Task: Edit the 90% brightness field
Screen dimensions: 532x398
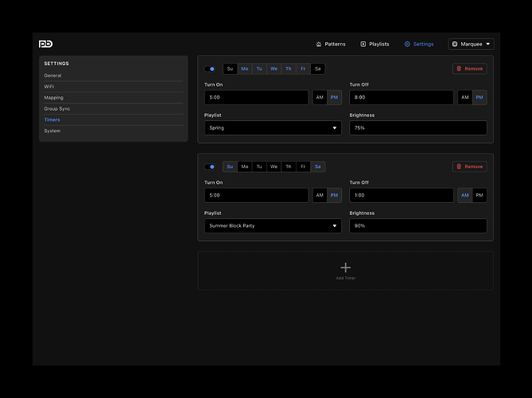Action: click(x=418, y=226)
